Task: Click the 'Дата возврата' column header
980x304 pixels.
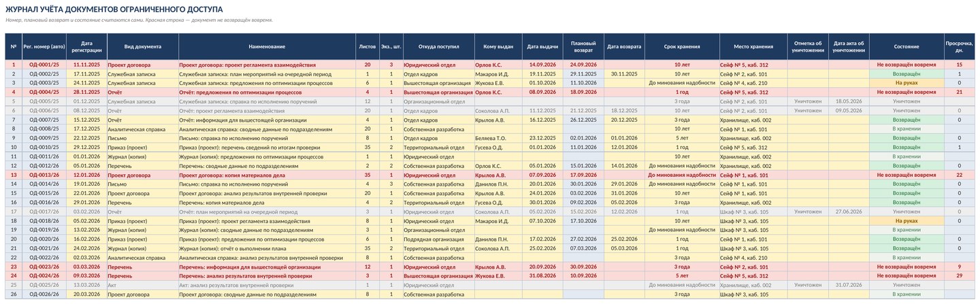Action: coord(624,47)
